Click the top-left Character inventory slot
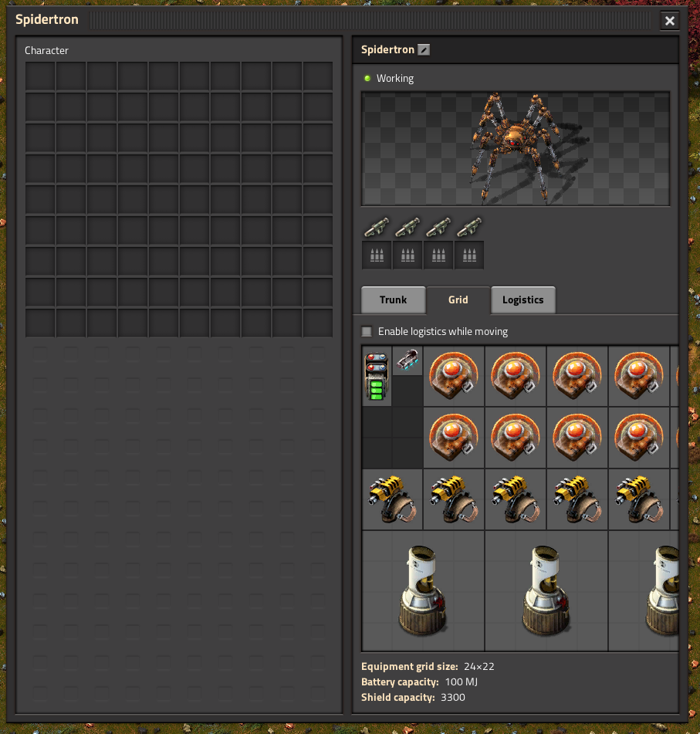The width and height of the screenshot is (700, 734). pos(40,76)
